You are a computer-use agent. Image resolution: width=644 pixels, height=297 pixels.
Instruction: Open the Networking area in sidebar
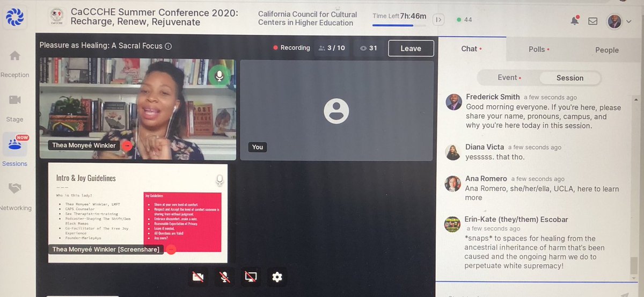coord(15,197)
